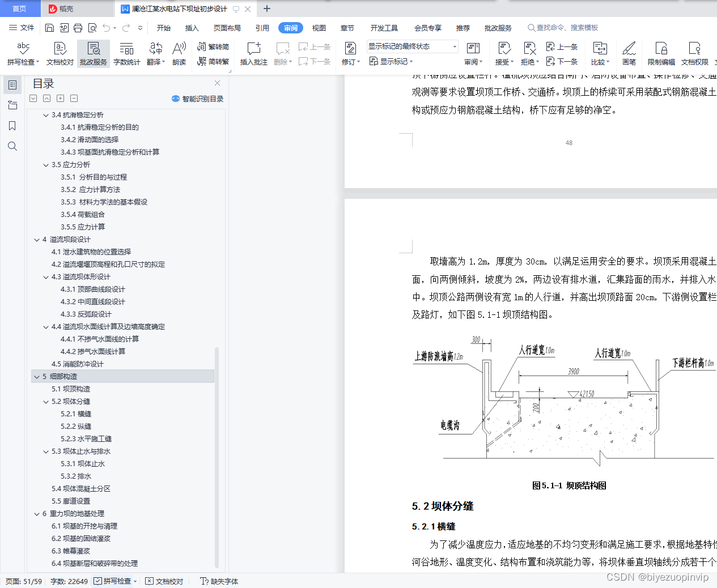Image resolution: width=717 pixels, height=588 pixels.
Task: Collapse 6 重力坝的地基处理 node
Action: click(37, 514)
